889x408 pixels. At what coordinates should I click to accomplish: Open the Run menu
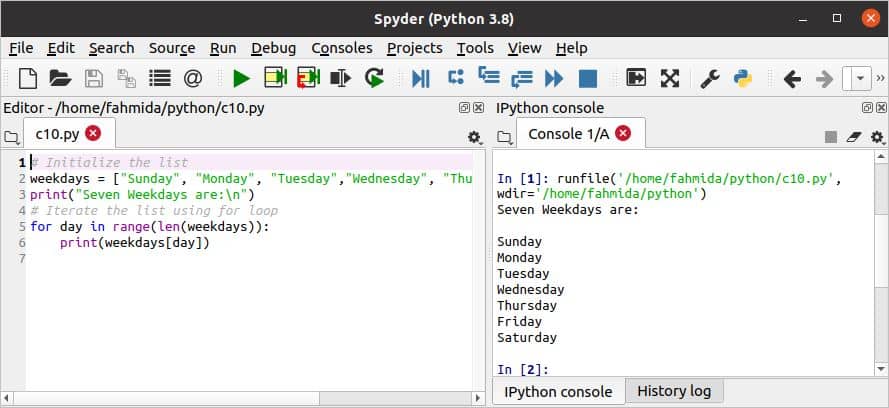click(x=223, y=48)
